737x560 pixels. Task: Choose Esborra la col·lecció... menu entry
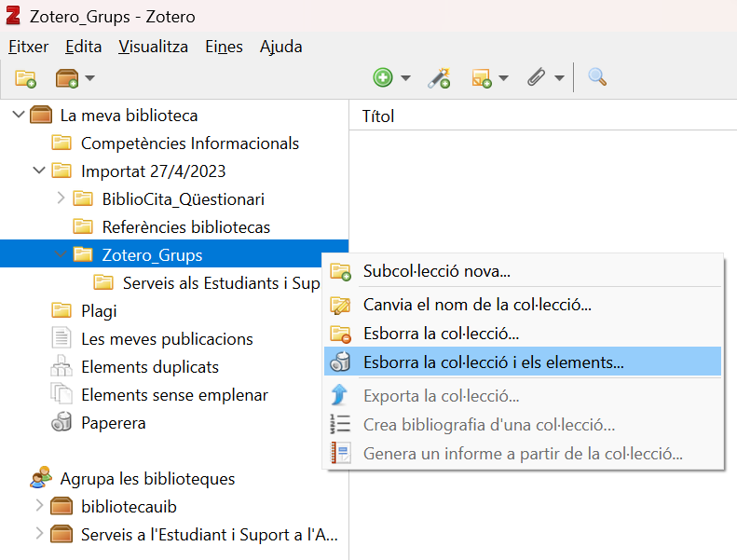pyautogui.click(x=523, y=334)
